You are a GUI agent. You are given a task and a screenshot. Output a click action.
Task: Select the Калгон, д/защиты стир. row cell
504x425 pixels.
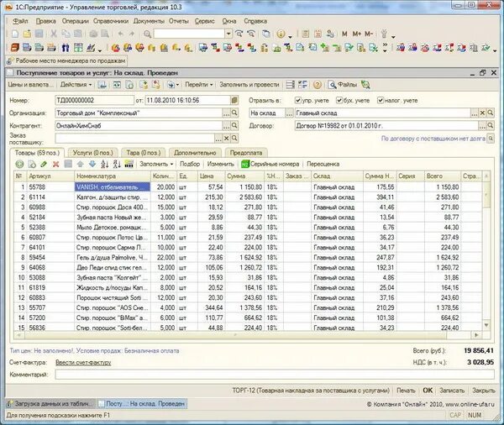click(x=113, y=197)
